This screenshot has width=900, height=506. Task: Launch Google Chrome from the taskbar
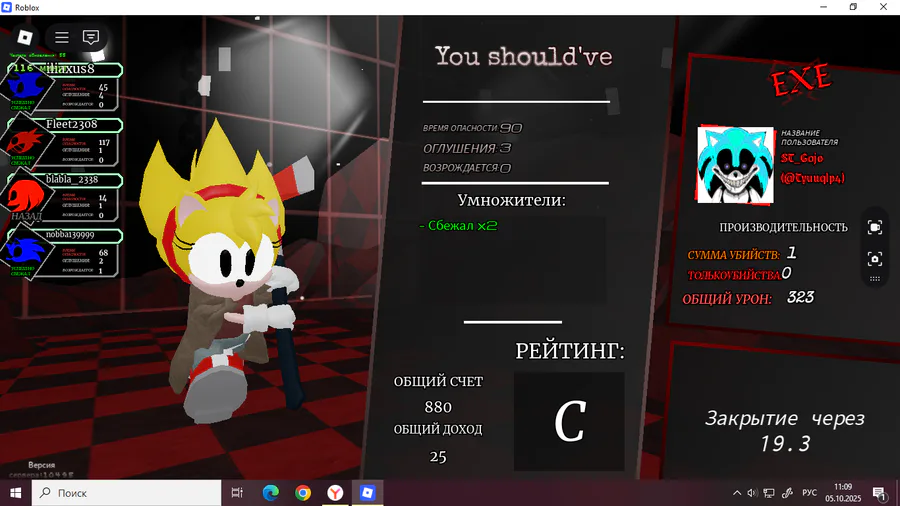point(303,493)
